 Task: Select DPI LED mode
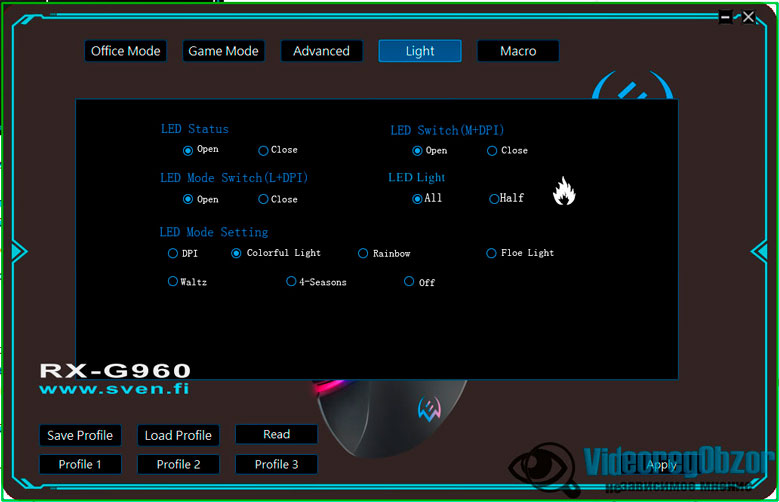coord(172,253)
